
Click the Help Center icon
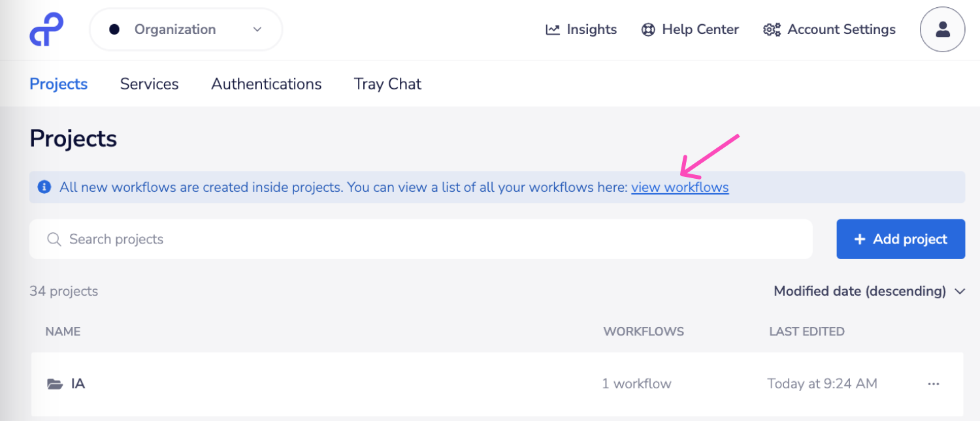click(x=648, y=29)
